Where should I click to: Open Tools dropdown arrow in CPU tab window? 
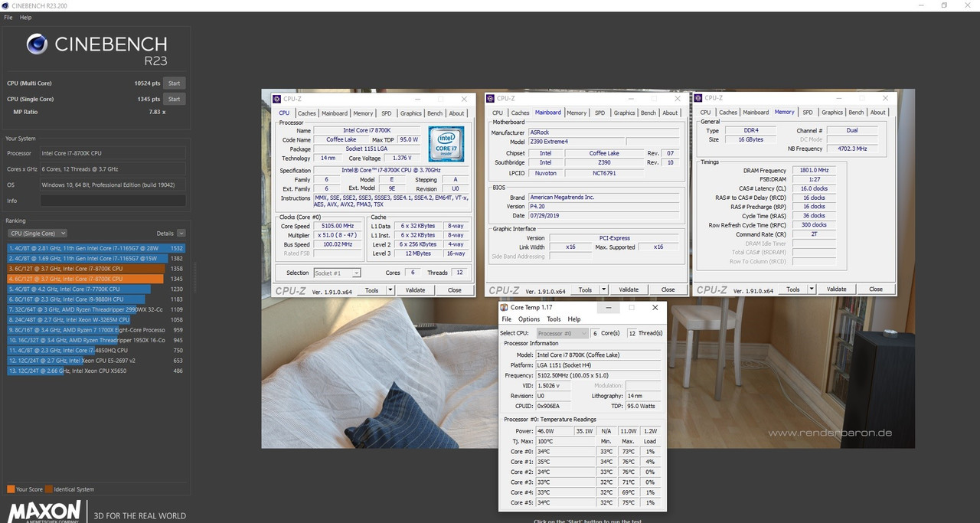[390, 290]
